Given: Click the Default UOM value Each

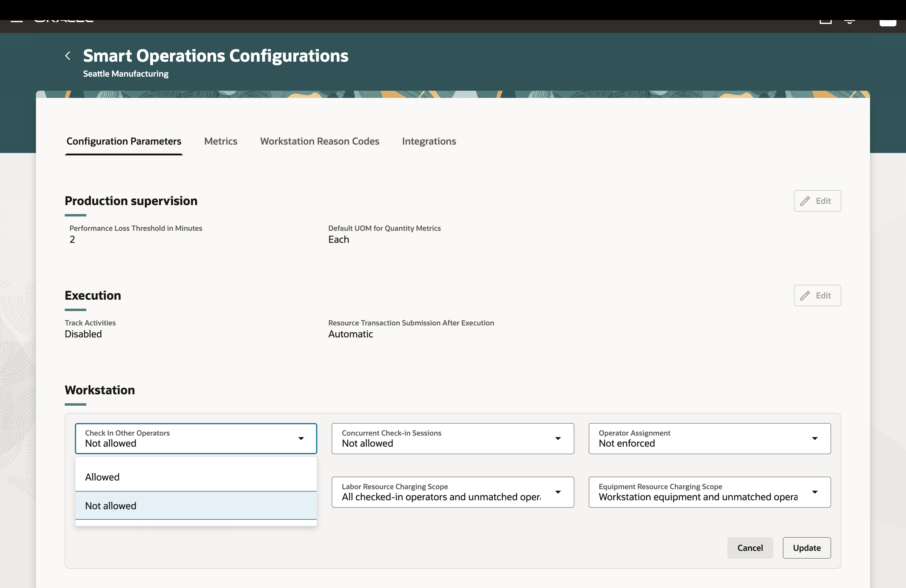Looking at the screenshot, I should coord(339,239).
